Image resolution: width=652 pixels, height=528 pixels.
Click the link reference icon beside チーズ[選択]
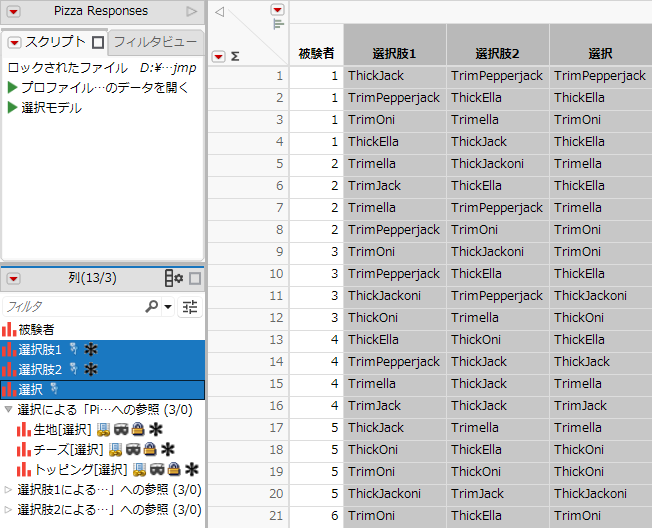coord(115,450)
